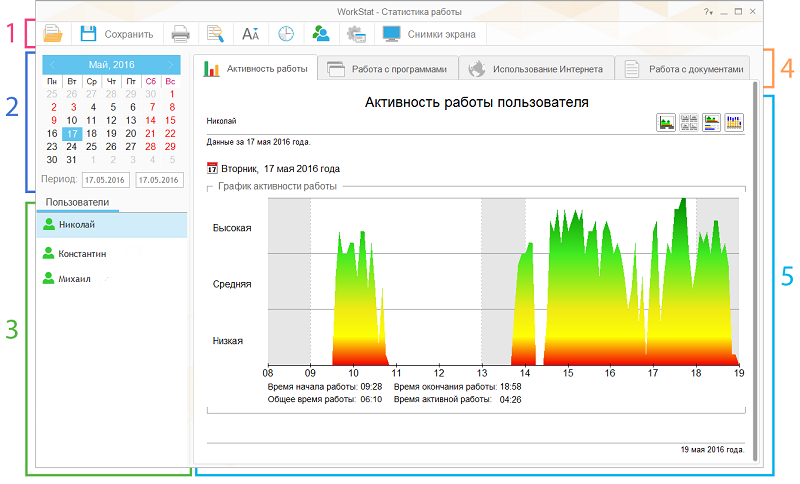800x484 pixels.
Task: Open file using the folder toolbar icon
Action: (x=53, y=34)
